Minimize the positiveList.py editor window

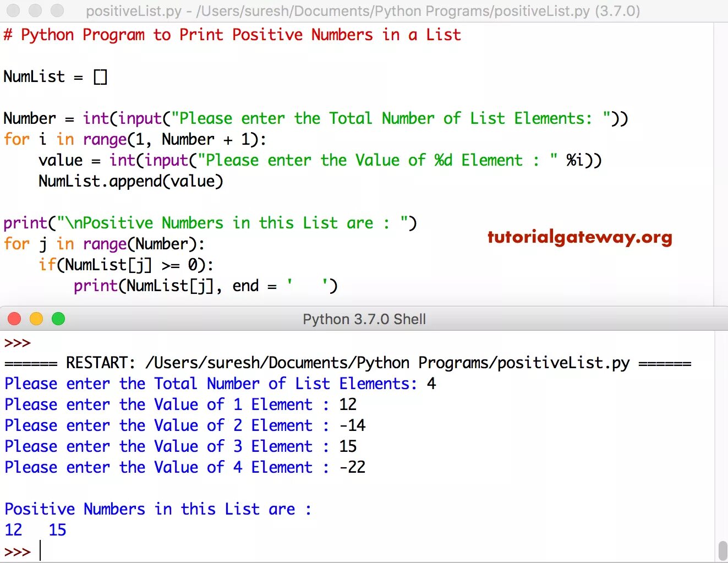pyautogui.click(x=35, y=10)
